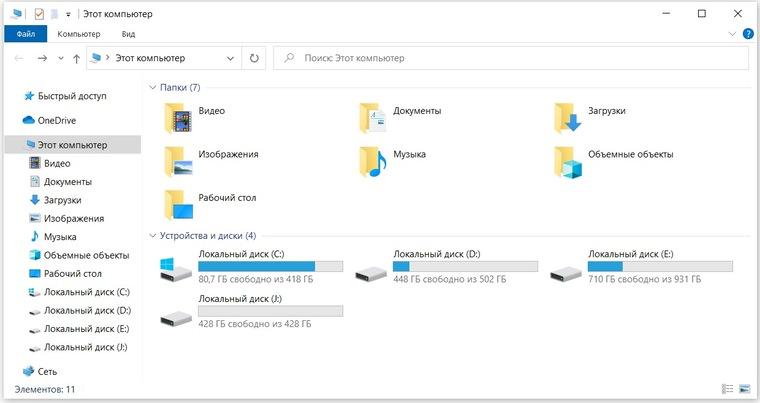Open the Видео folder icon in main pane
Viewport: 760px width, 403px height.
click(x=177, y=118)
